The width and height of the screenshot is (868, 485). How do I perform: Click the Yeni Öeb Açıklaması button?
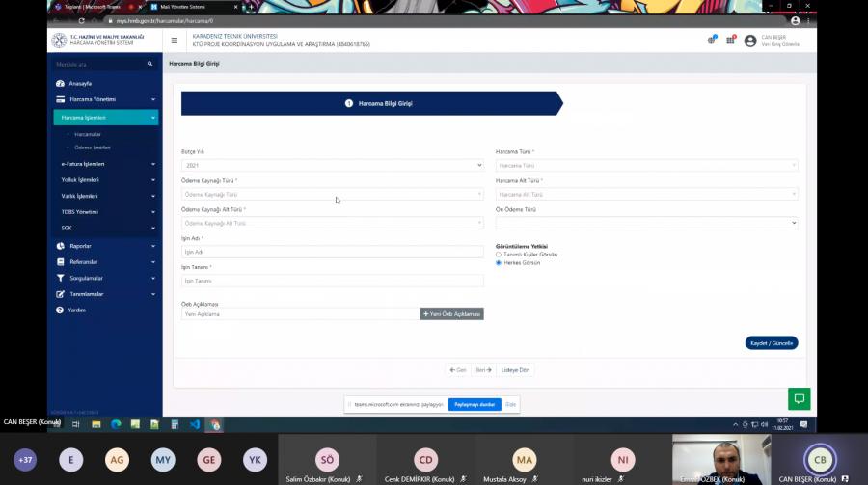pos(451,314)
